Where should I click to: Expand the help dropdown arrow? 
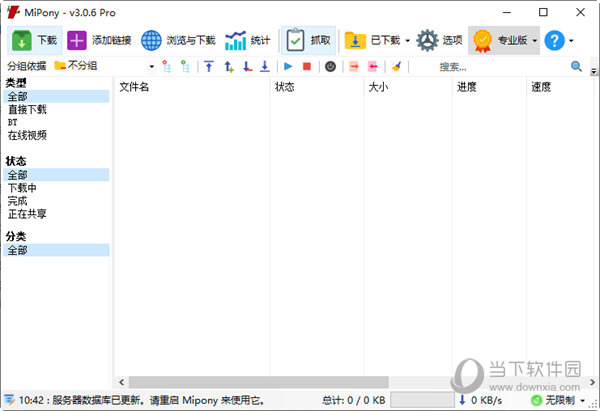(x=571, y=41)
